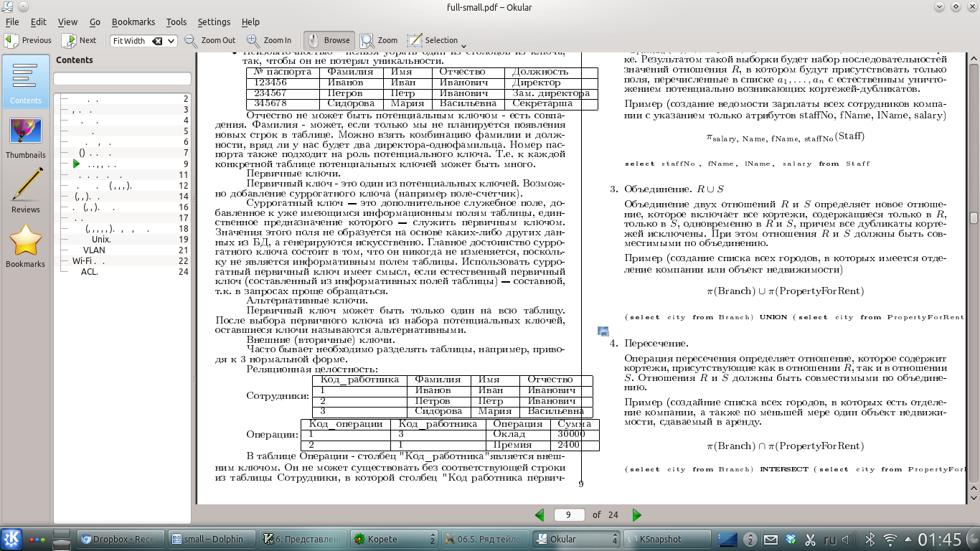Image resolution: width=980 pixels, height=551 pixels.
Task: Go to the Previous page in toolbar
Action: [x=29, y=40]
